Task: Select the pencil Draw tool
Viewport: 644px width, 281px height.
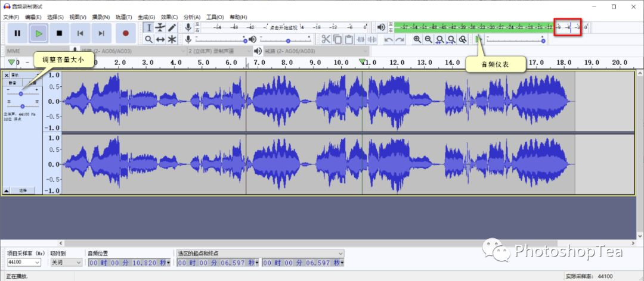Action: 172,28
